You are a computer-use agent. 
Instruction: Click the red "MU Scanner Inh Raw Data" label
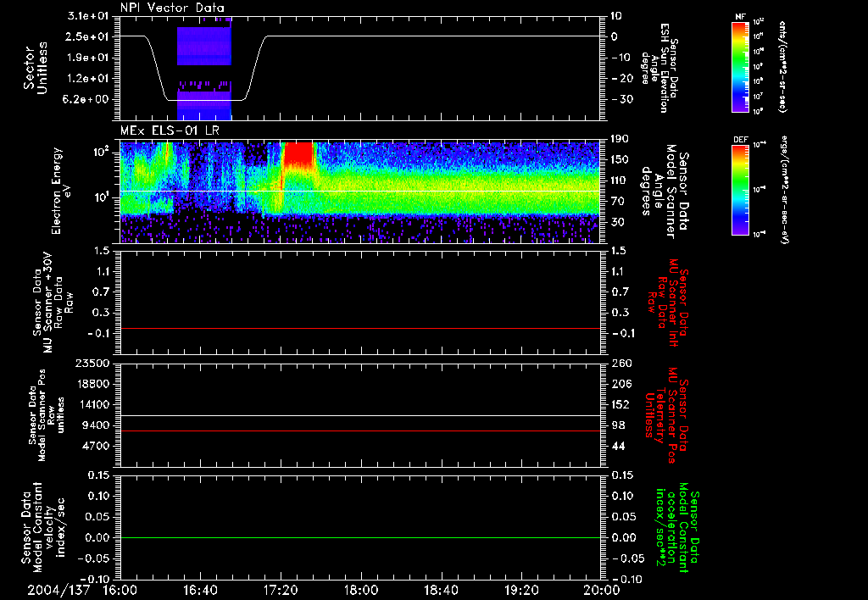click(x=669, y=303)
